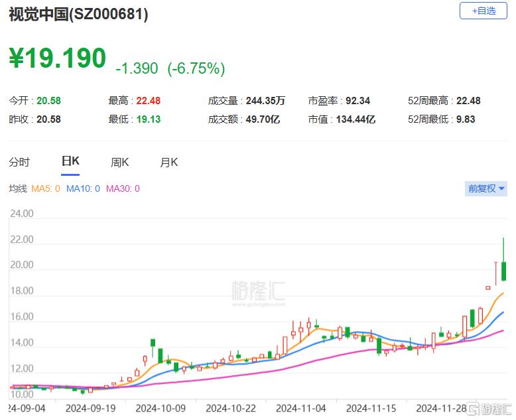Add stock via +自选 button

[483, 11]
